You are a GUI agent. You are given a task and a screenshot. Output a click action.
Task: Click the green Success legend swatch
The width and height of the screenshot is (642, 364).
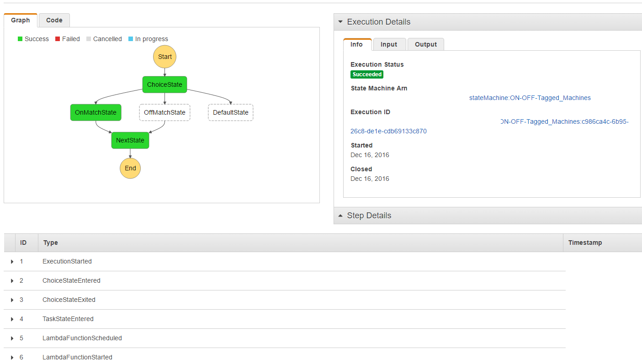(20, 39)
